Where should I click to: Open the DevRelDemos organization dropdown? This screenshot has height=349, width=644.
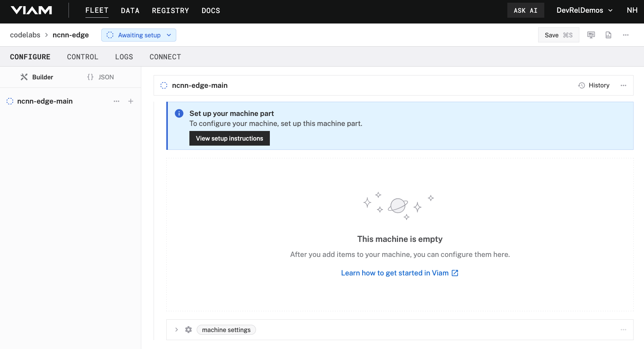pyautogui.click(x=584, y=10)
